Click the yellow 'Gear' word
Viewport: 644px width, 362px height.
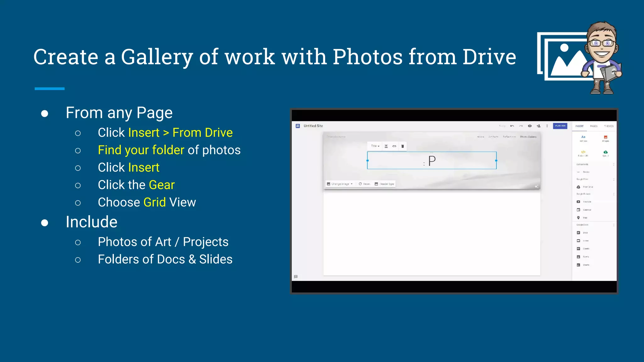(x=162, y=185)
